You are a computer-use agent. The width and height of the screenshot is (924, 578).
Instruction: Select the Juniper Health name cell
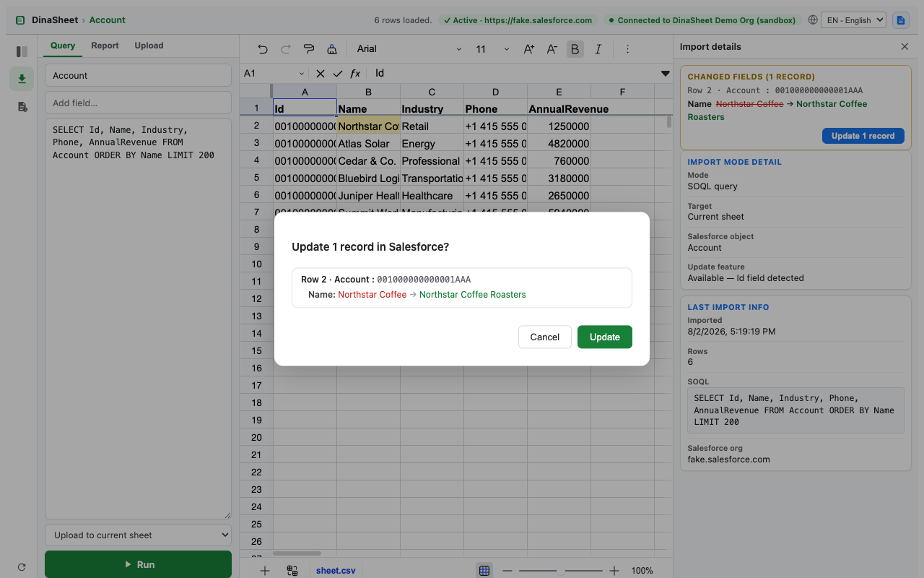pos(368,195)
